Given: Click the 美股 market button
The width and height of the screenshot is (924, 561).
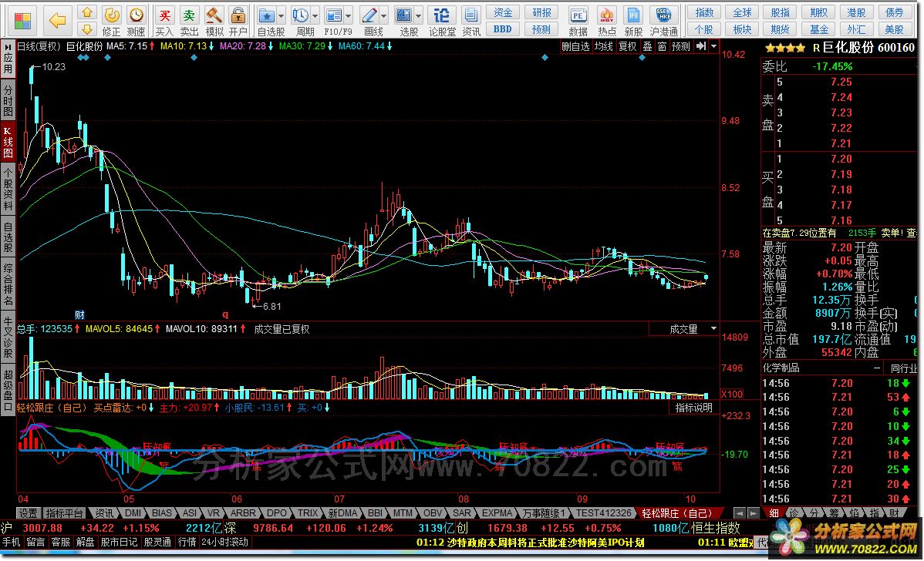Looking at the screenshot, I should point(894,29).
